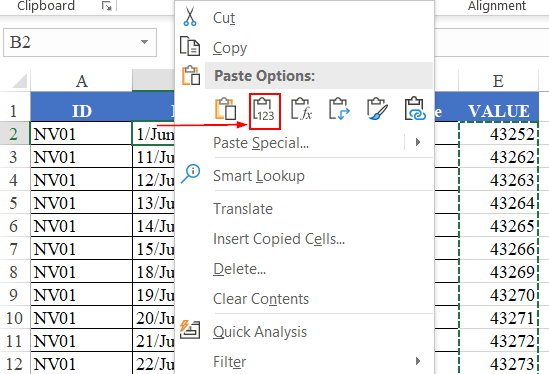Click the Select All corner triangle

(20, 81)
